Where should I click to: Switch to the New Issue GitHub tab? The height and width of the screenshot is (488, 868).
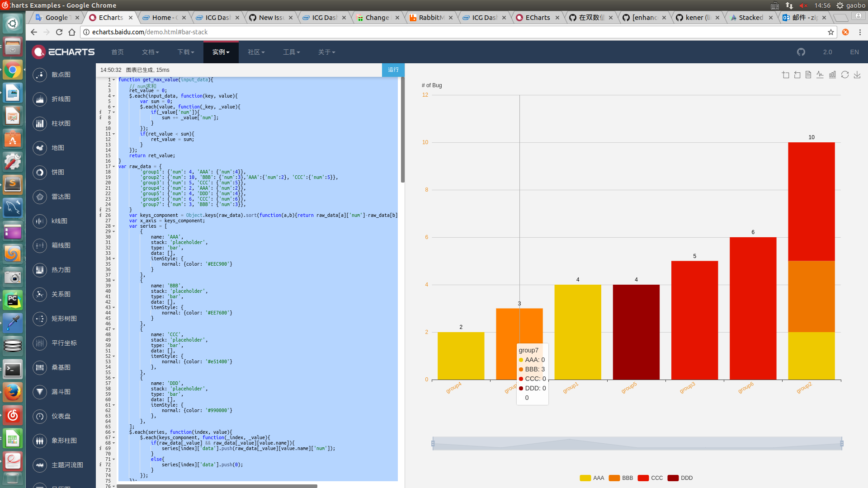click(x=271, y=18)
